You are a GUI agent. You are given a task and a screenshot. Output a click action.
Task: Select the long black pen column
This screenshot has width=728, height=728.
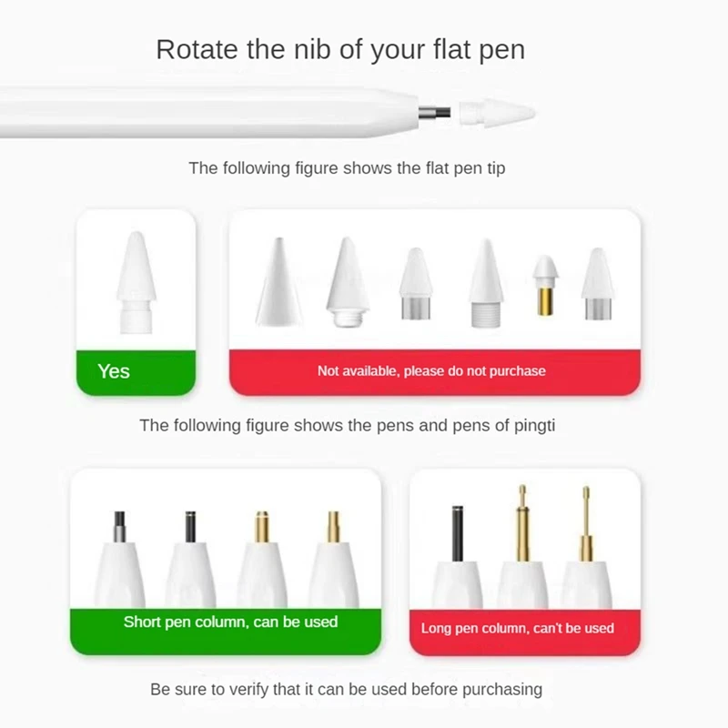458,556
